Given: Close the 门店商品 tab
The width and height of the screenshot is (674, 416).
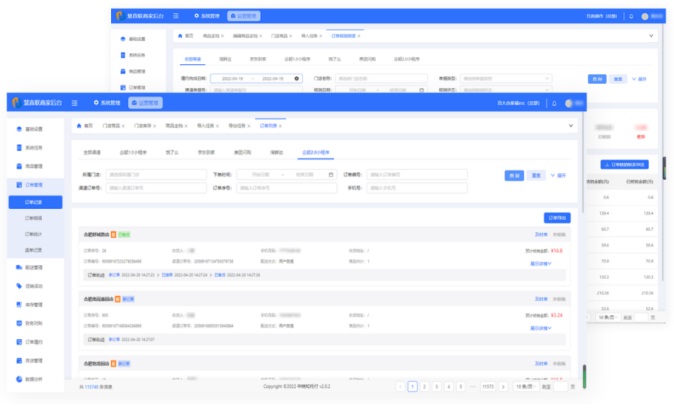Looking at the screenshot, I should pos(128,126).
